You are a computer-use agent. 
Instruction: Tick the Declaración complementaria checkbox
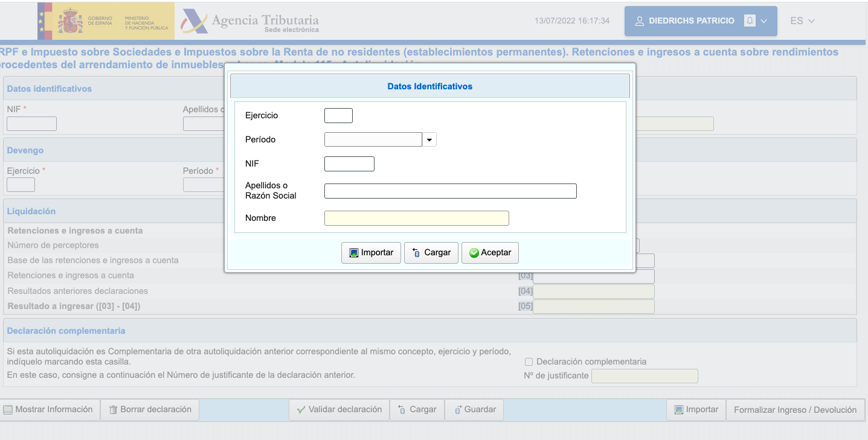pos(529,362)
